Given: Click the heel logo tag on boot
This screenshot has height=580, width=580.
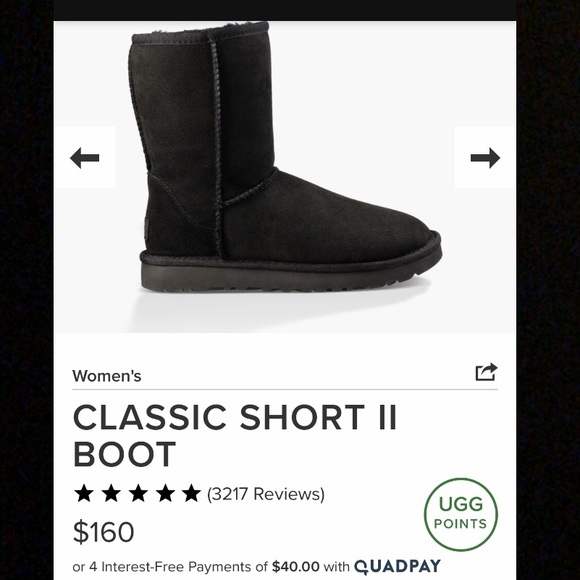Looking at the screenshot, I should pos(146,228).
